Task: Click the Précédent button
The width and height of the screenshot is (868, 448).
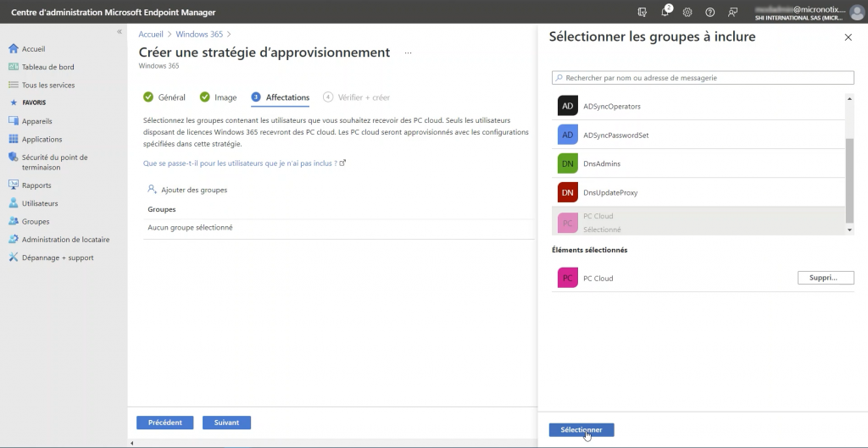Action: coord(165,423)
